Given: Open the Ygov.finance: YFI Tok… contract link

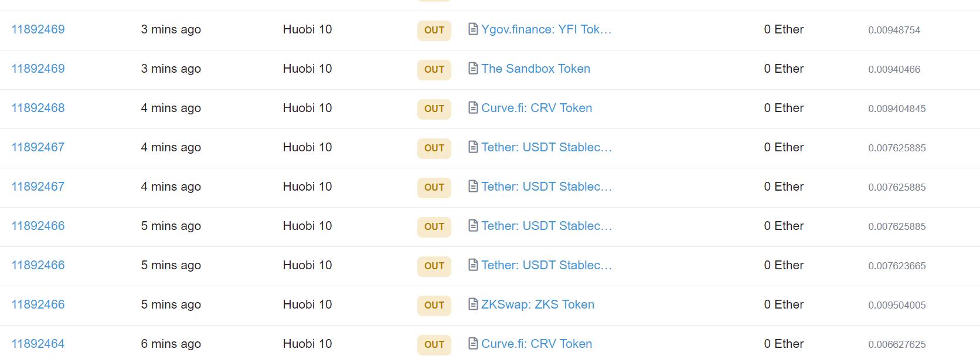Looking at the screenshot, I should (546, 29).
